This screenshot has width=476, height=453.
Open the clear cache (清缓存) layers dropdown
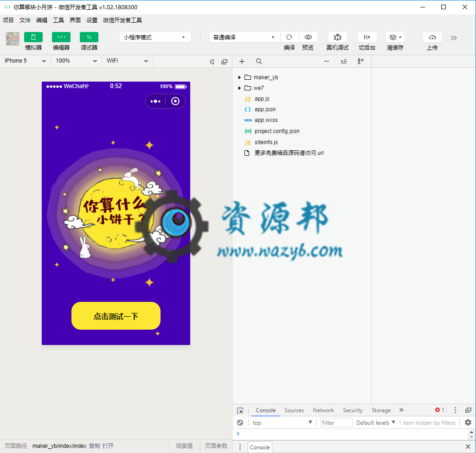(395, 37)
